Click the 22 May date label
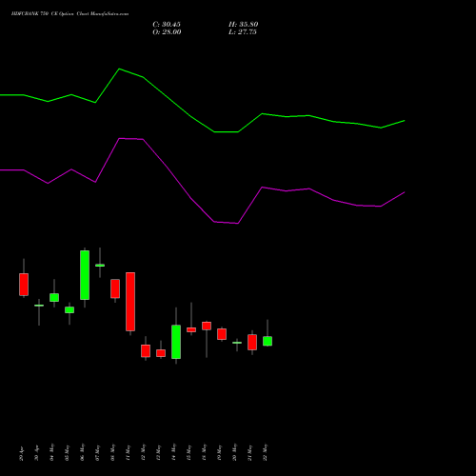The width and height of the screenshot is (476, 476). pos(265,452)
